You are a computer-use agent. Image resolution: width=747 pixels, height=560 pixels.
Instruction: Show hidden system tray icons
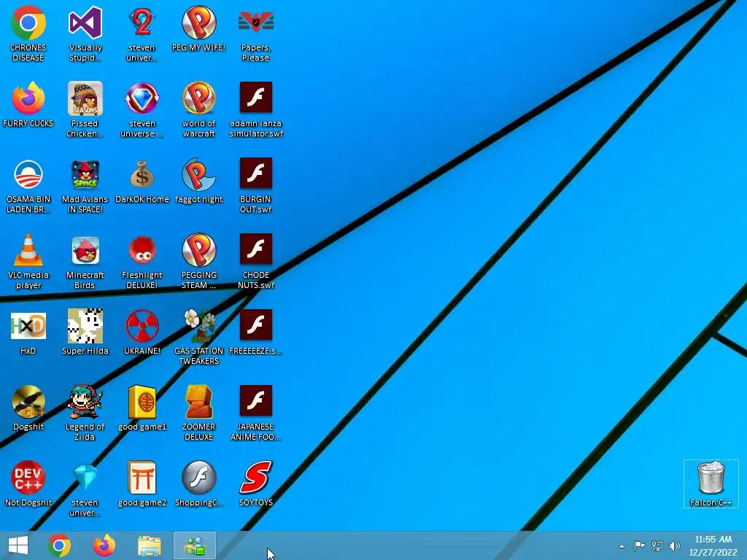[x=622, y=545]
